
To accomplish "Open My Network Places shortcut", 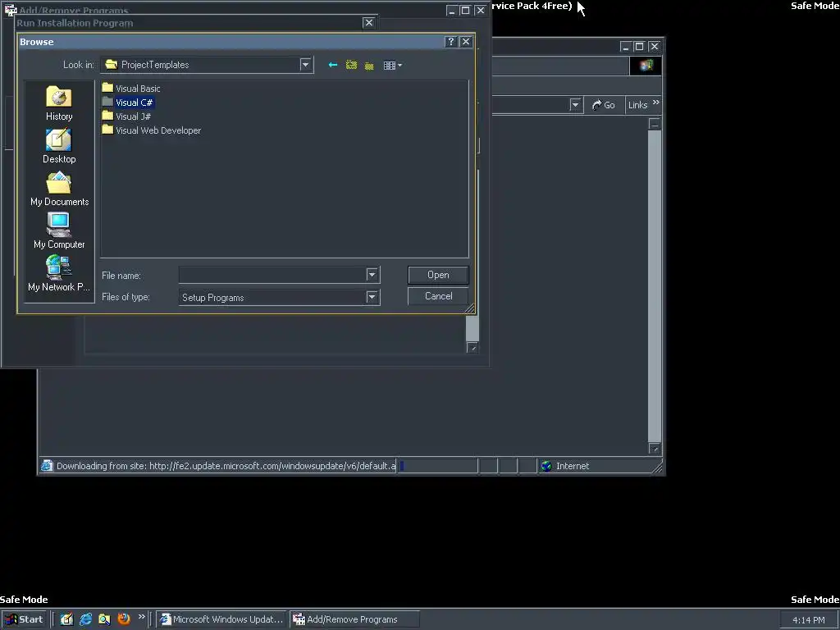I will (x=59, y=274).
